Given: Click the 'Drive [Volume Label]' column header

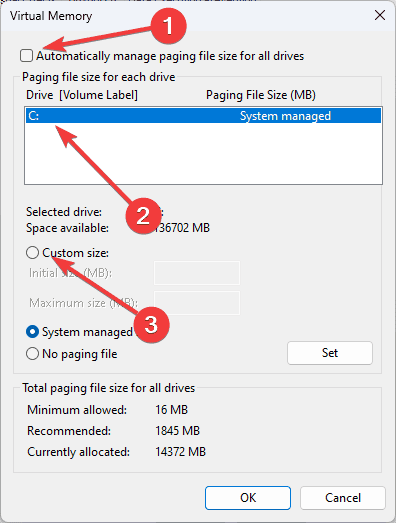Looking at the screenshot, I should click(82, 95).
